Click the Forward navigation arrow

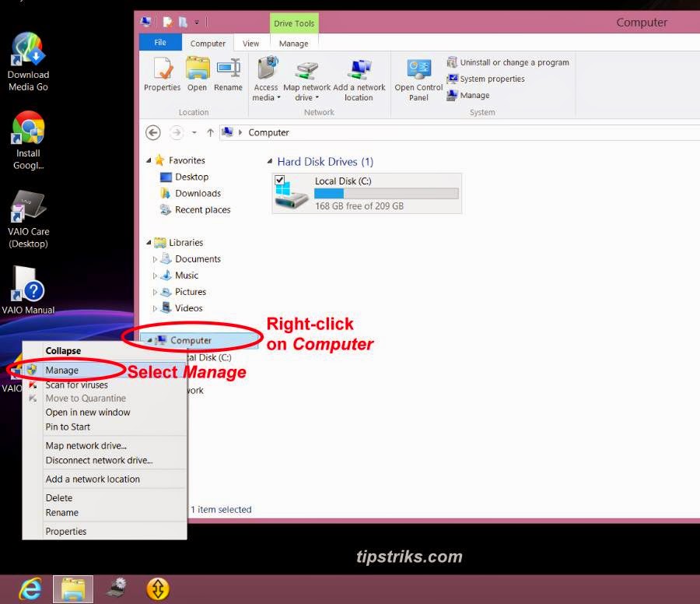(177, 132)
